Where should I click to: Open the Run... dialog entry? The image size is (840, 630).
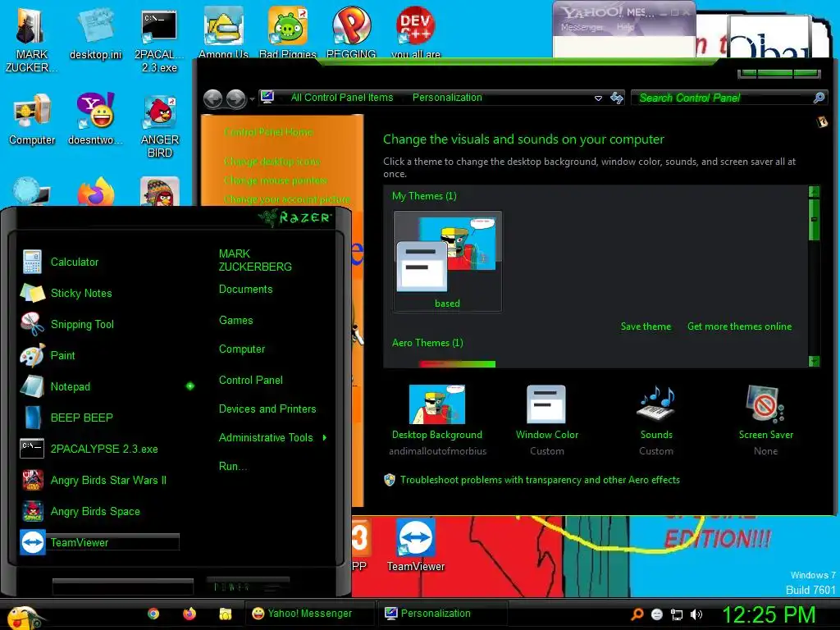[232, 466]
